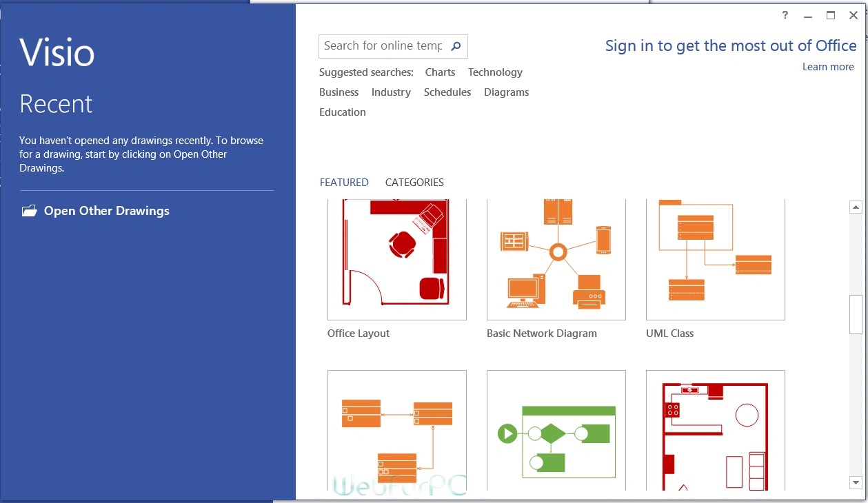The image size is (868, 503).
Task: Click the Search for online templates field
Action: point(383,46)
